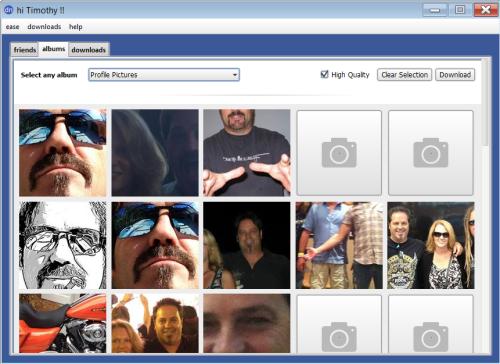Select the black-and-white sketch portrait thumbnail
500x364 pixels.
pyautogui.click(x=63, y=245)
